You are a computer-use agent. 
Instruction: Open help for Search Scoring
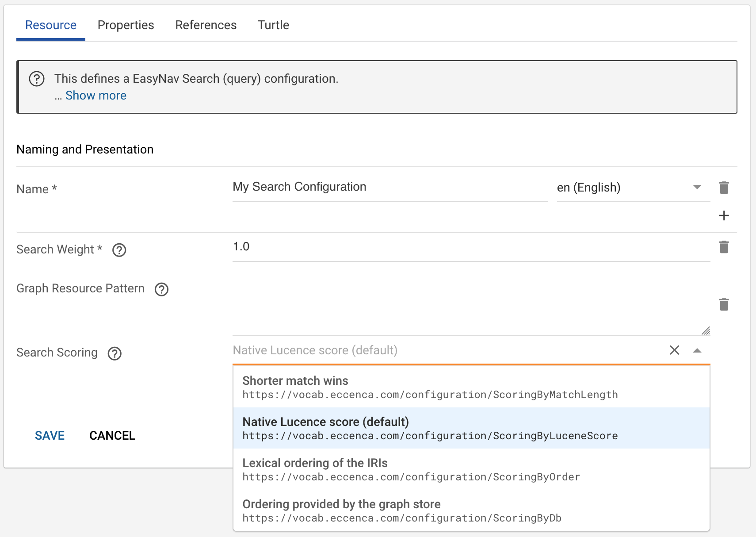(x=115, y=353)
